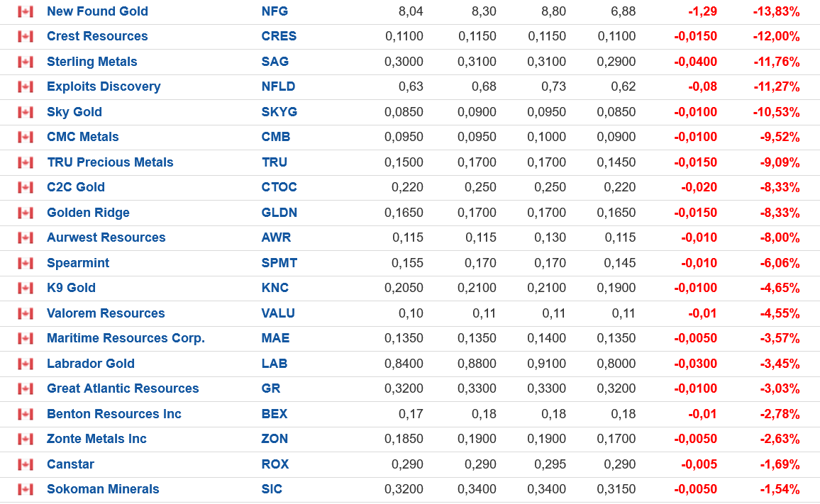The image size is (820, 504).
Task: Open the New Found Gold stock page
Action: pyautogui.click(x=97, y=11)
